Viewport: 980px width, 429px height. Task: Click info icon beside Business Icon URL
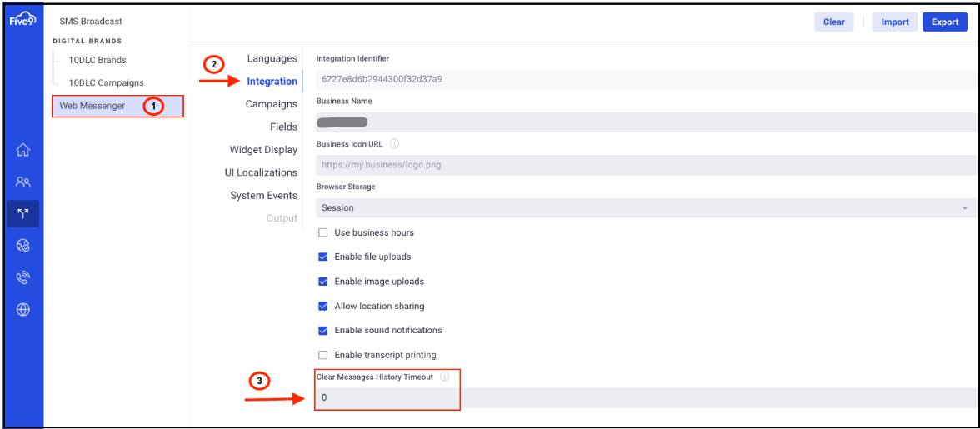(x=394, y=143)
